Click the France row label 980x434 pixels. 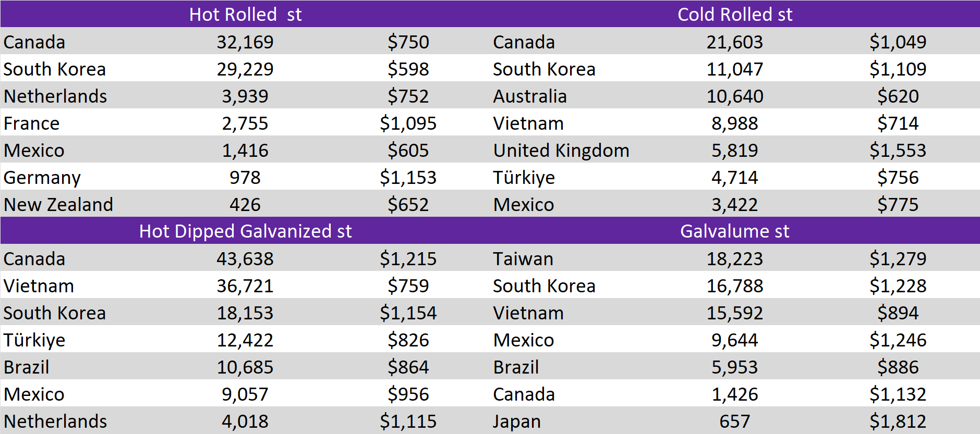tap(32, 123)
